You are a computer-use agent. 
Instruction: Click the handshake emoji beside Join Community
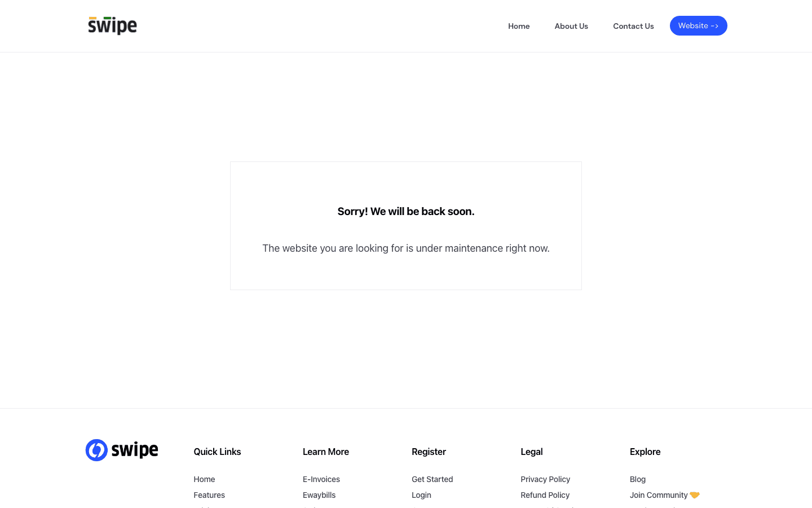pyautogui.click(x=695, y=495)
